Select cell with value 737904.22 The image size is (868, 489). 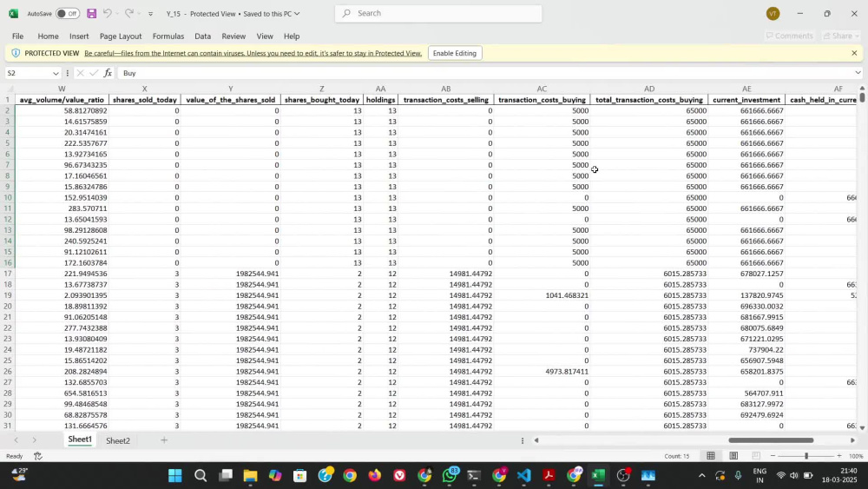pyautogui.click(x=746, y=350)
